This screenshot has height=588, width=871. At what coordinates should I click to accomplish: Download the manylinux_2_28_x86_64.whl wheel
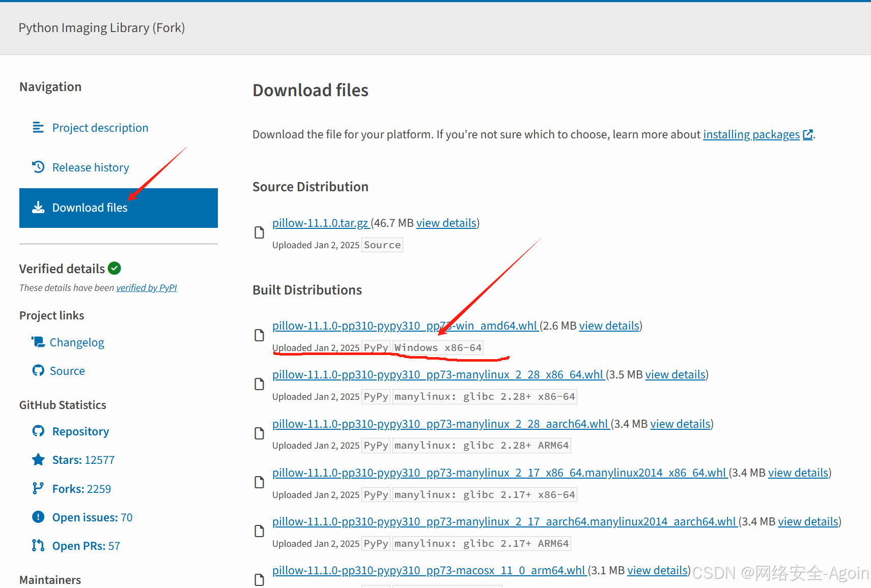click(438, 374)
